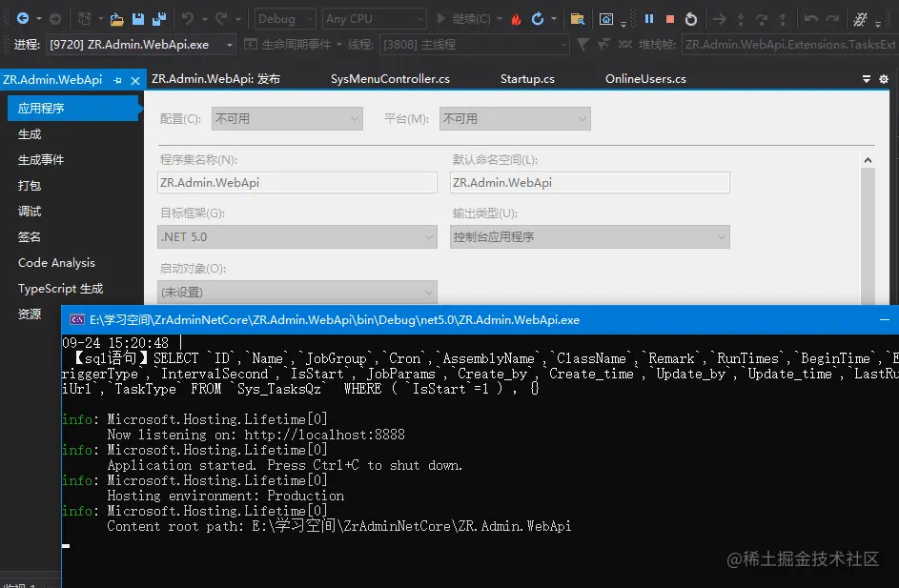899x588 pixels.
Task: Click the Step Into icon
Action: (741, 19)
